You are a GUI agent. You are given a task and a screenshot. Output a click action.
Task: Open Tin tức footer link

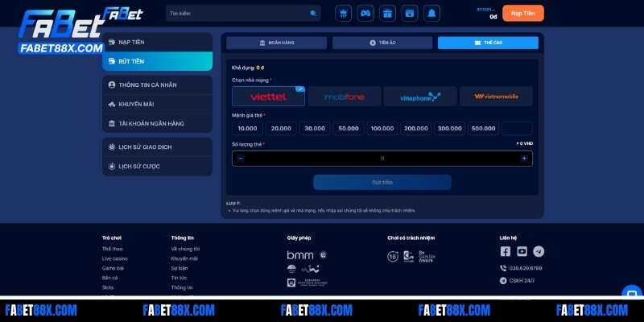pos(177,278)
